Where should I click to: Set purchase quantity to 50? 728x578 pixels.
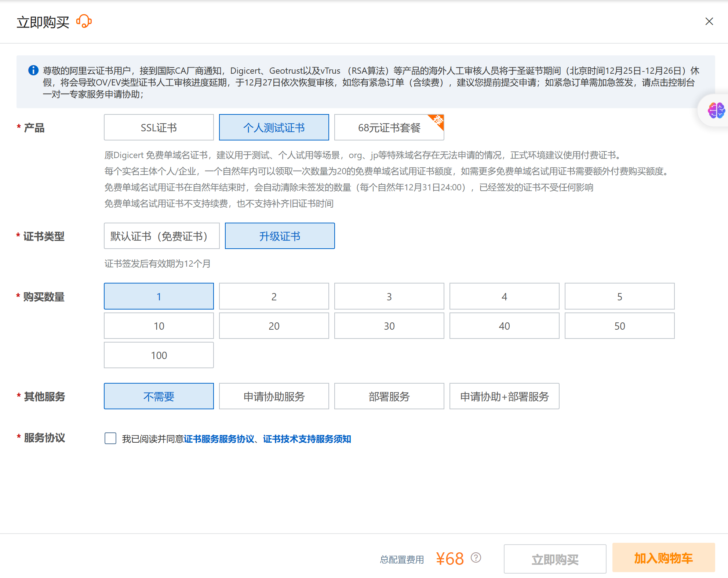620,326
